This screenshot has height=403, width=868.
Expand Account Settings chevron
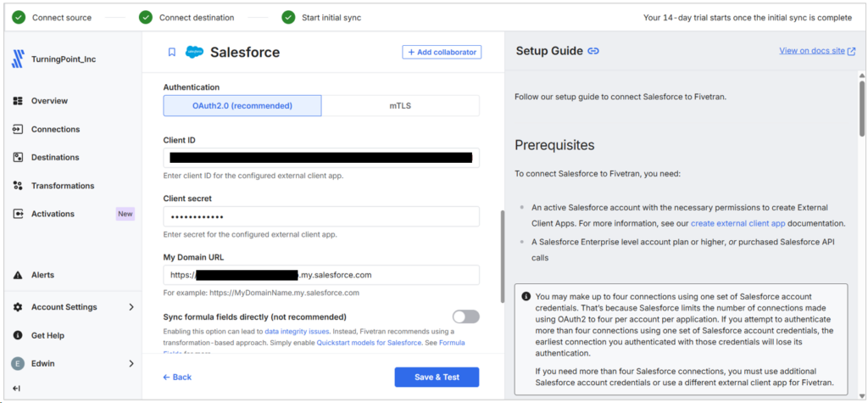click(x=131, y=307)
